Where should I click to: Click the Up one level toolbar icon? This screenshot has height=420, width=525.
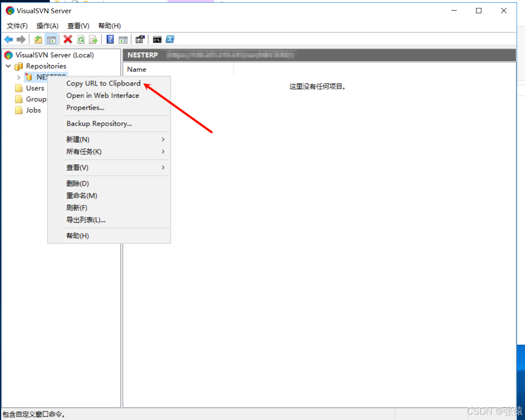point(38,40)
